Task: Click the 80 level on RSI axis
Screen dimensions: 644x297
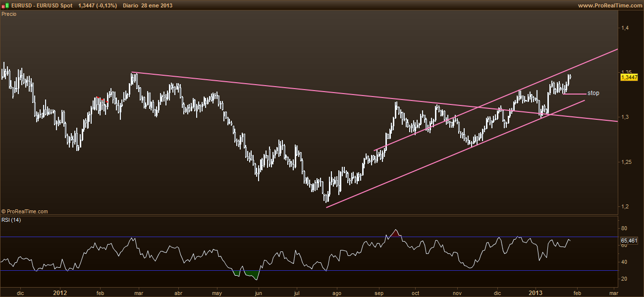Action: click(624, 228)
